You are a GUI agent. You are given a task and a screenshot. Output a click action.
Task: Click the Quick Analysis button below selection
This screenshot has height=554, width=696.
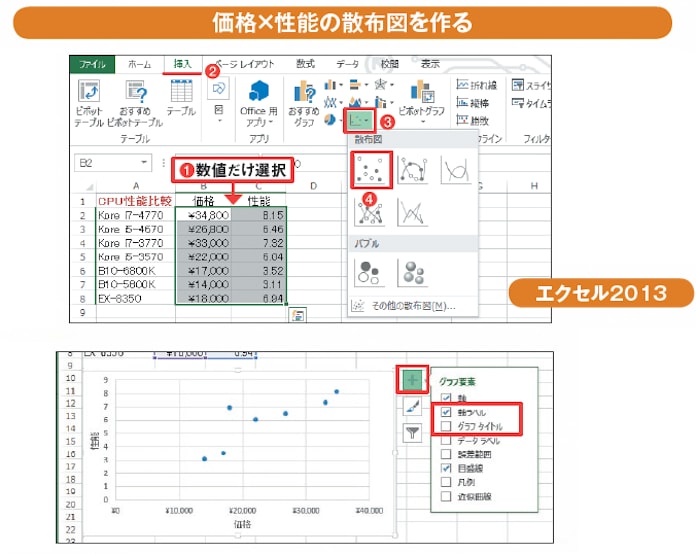click(298, 315)
